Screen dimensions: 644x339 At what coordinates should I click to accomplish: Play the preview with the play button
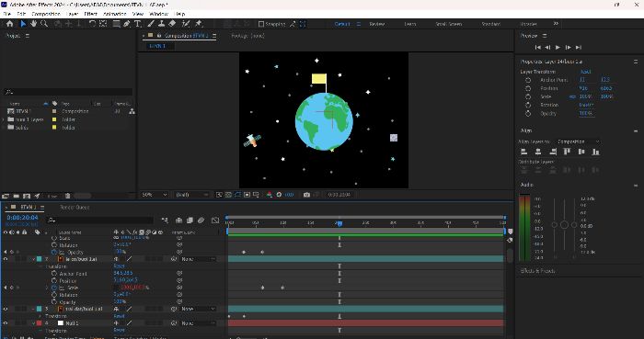(x=558, y=48)
